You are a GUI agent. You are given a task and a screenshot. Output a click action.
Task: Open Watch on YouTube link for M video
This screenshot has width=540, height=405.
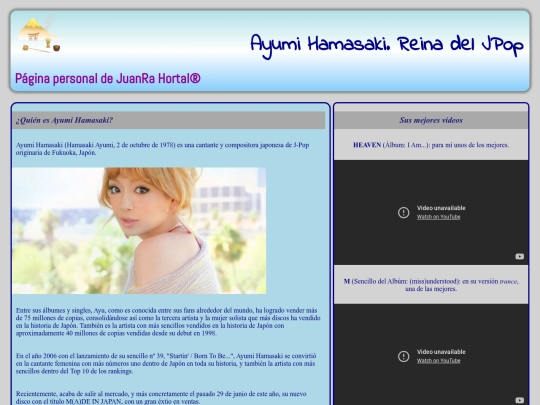point(438,361)
